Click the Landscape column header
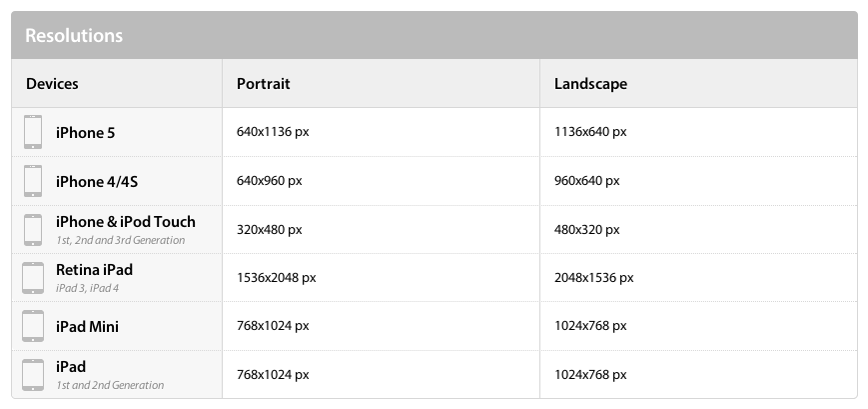 pos(590,84)
